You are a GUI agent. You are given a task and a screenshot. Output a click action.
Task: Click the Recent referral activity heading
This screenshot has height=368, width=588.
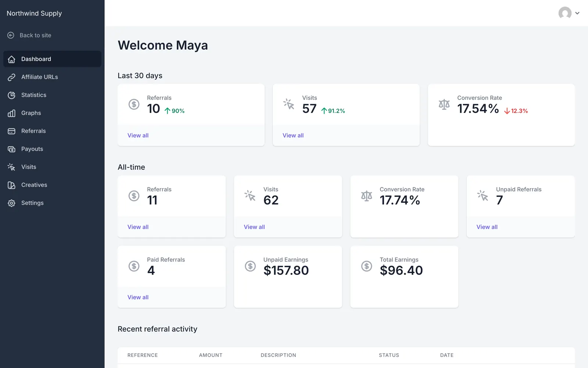(x=157, y=329)
